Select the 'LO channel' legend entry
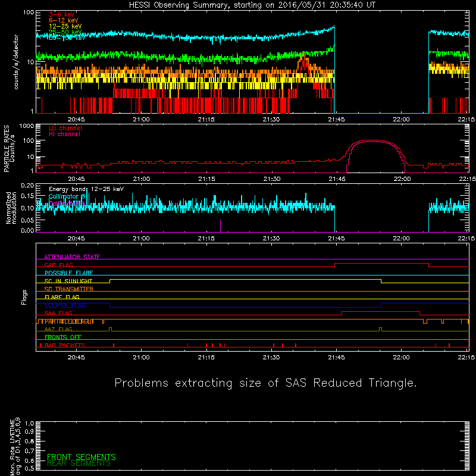The width and height of the screenshot is (476, 476). pyautogui.click(x=65, y=128)
